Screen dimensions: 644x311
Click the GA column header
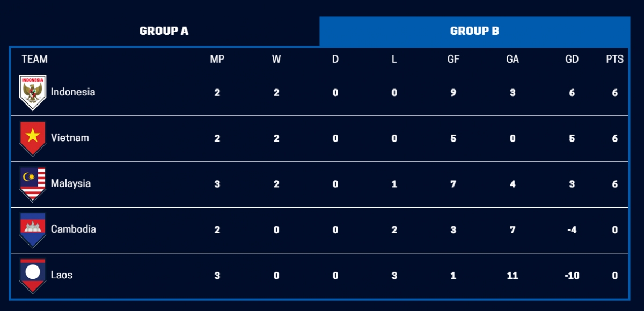pyautogui.click(x=513, y=60)
